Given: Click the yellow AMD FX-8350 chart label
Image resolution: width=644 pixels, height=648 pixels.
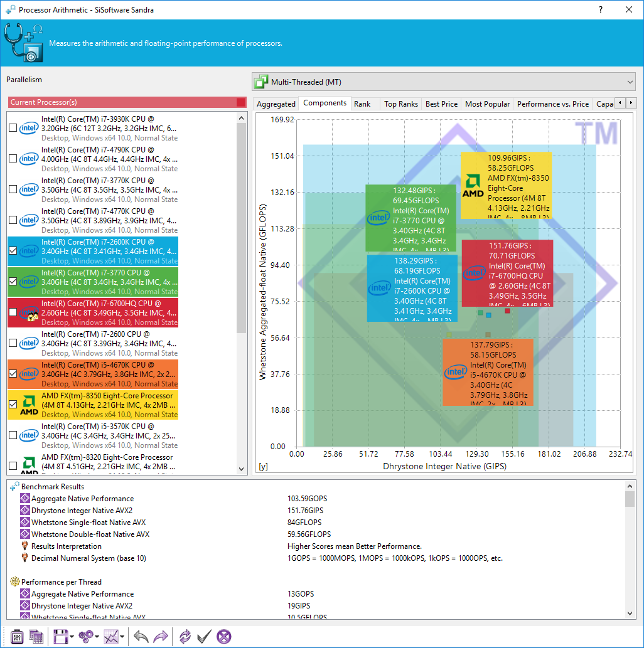Looking at the screenshot, I should tap(507, 185).
